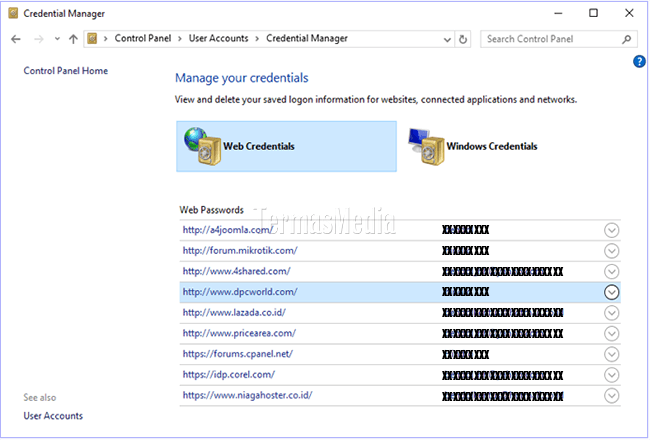650x440 pixels.
Task: Expand the www.niagahoster.co.id credential entry
Action: [611, 396]
